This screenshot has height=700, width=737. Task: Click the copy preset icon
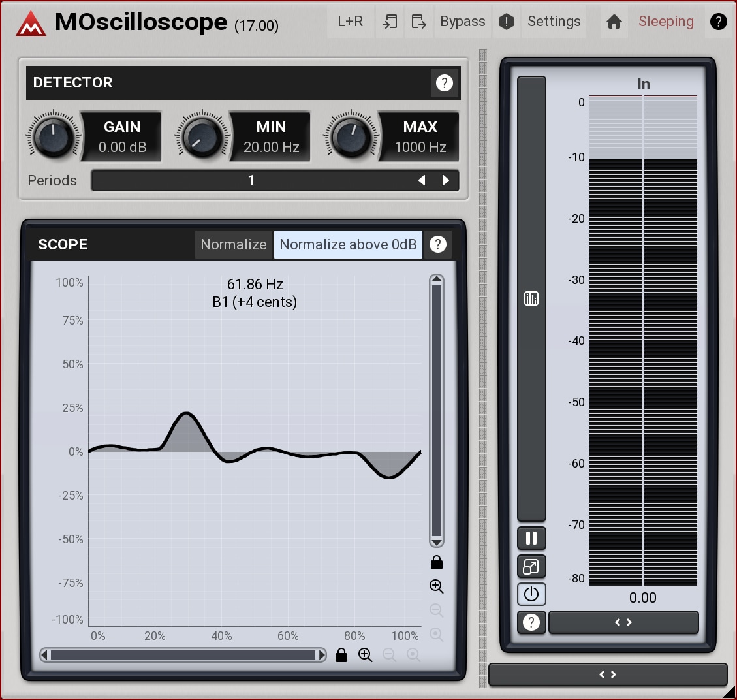[x=390, y=22]
